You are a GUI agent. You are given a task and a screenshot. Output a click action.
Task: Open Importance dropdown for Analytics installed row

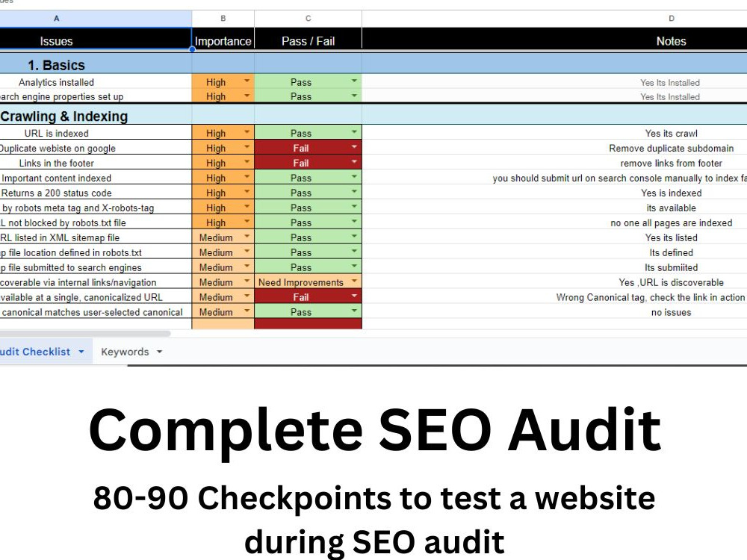click(x=247, y=81)
